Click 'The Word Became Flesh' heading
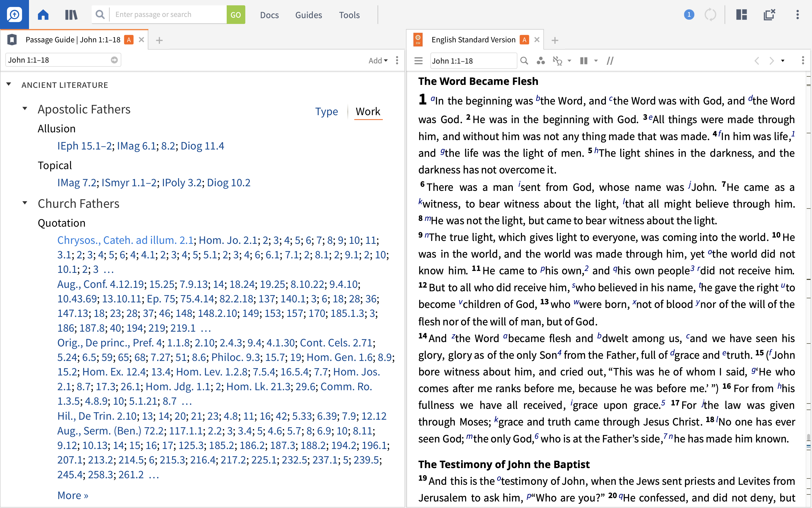The height and width of the screenshot is (508, 812). click(x=478, y=81)
